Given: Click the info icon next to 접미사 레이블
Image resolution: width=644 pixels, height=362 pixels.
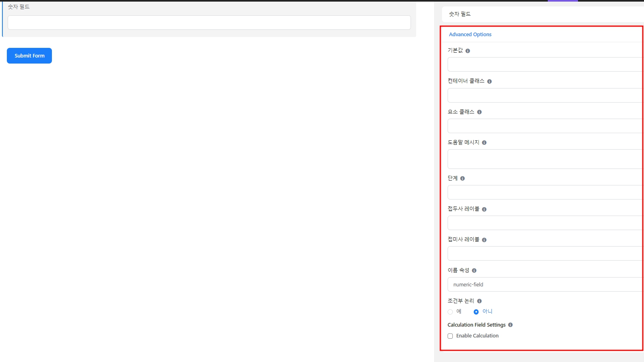Looking at the screenshot, I should pyautogui.click(x=484, y=240).
